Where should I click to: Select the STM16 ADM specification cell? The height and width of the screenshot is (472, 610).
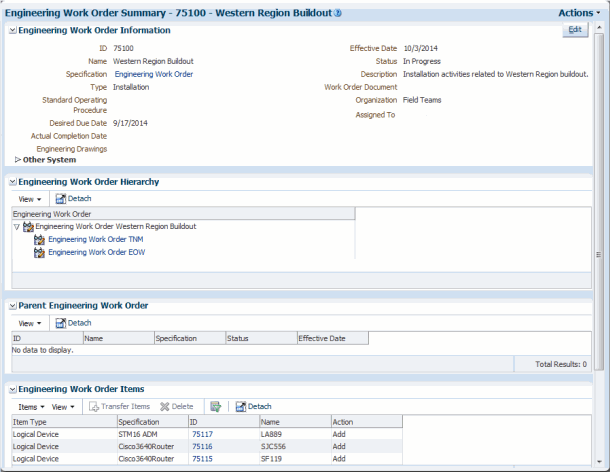[153, 434]
